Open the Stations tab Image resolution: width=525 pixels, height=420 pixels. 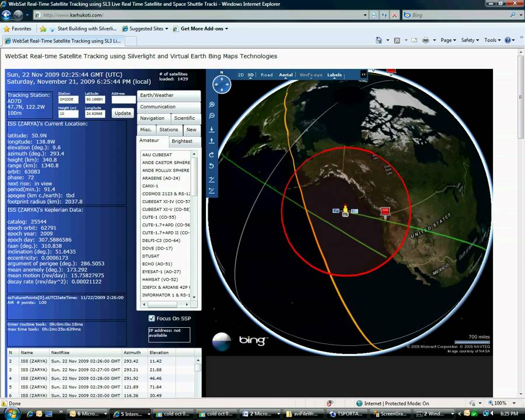coord(169,129)
